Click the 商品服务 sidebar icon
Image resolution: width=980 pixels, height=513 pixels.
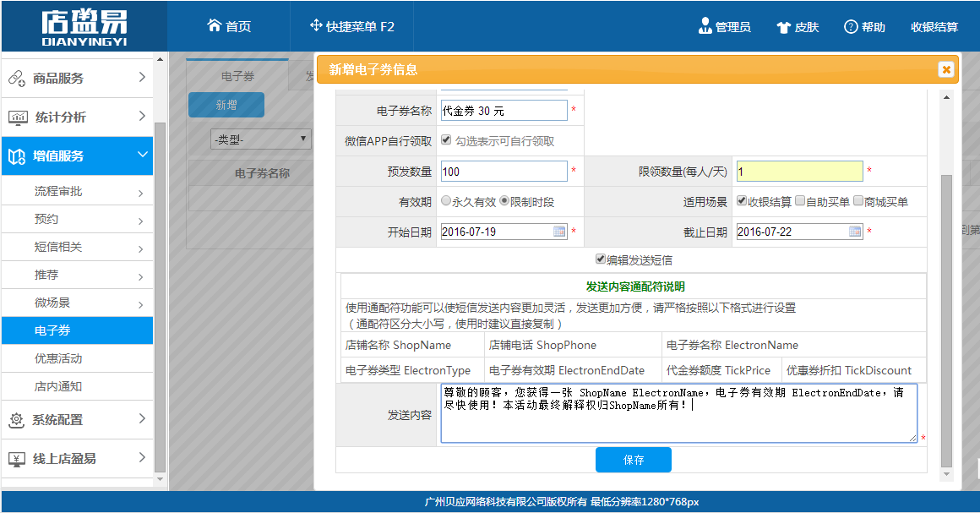pos(17,79)
